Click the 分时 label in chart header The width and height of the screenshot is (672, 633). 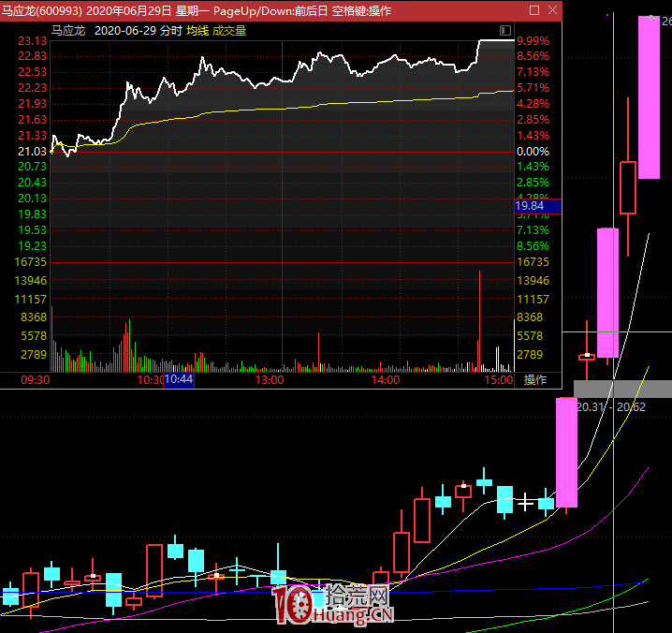(171, 31)
